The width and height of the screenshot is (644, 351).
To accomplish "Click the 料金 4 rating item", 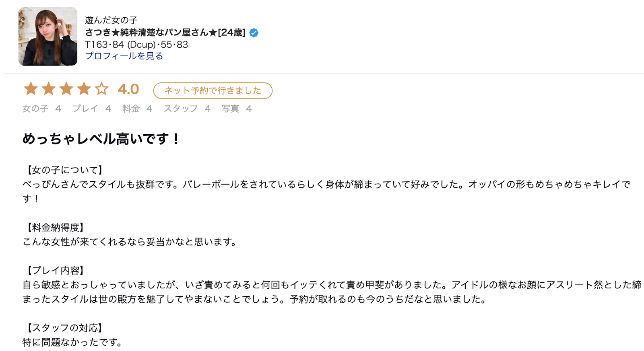I will (138, 109).
